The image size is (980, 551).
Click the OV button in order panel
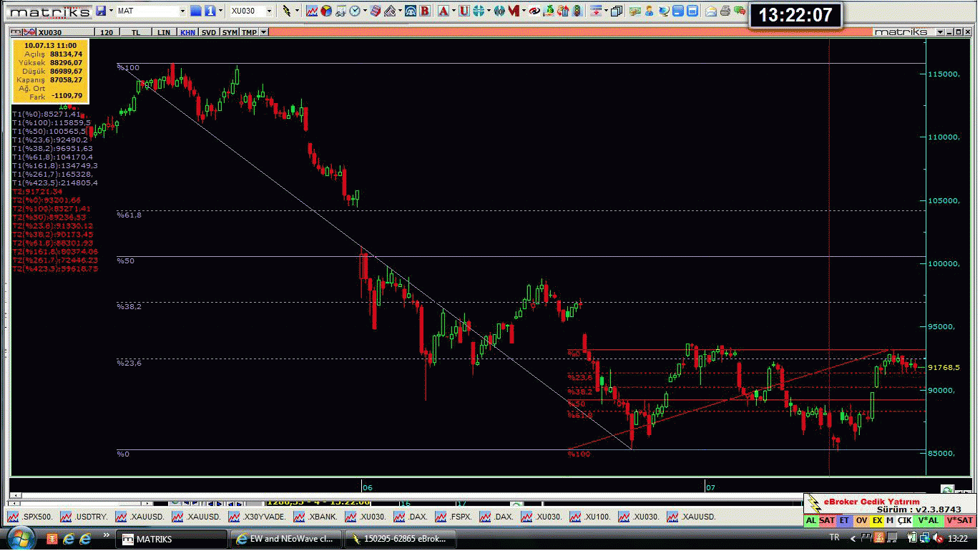point(861,521)
